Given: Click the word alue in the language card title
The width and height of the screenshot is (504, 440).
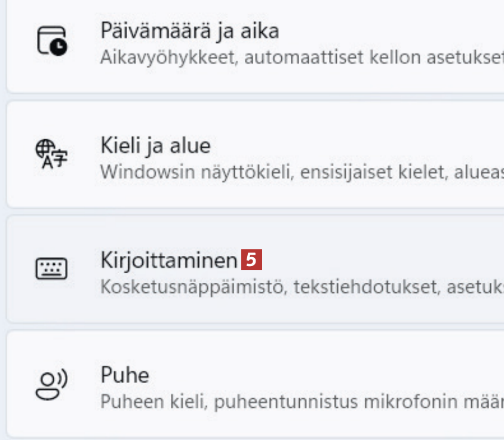Looking at the screenshot, I should [190, 145].
